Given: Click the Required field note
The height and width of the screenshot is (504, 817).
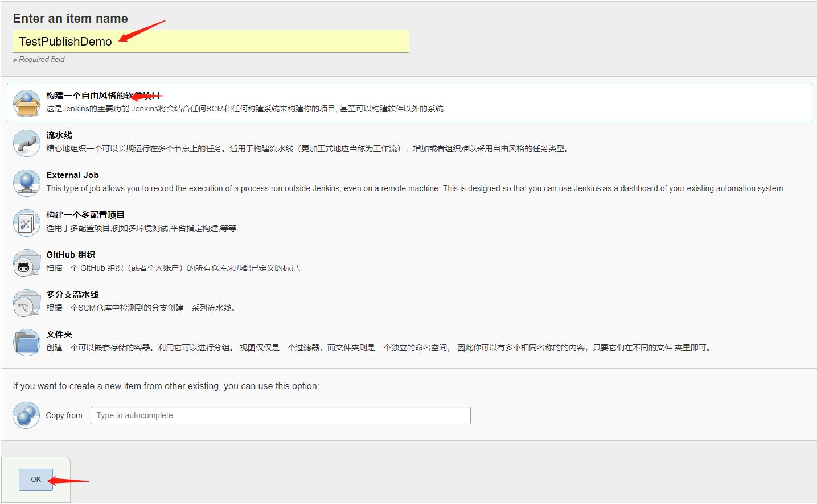Looking at the screenshot, I should click(x=39, y=59).
